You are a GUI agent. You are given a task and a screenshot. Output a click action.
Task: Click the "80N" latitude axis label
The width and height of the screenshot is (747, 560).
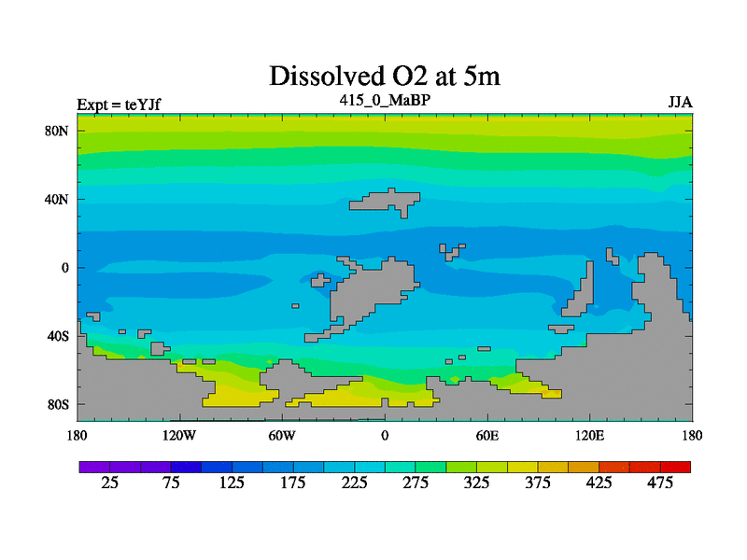(58, 131)
